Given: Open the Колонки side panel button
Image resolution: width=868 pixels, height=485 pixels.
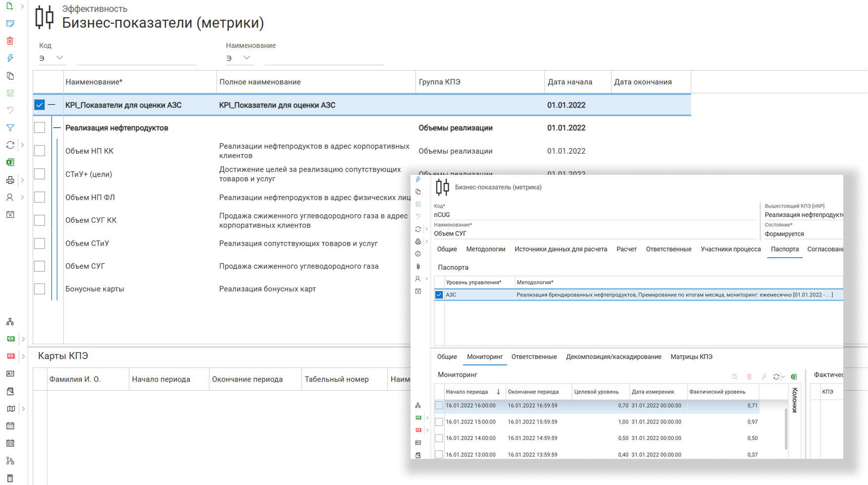Looking at the screenshot, I should [x=794, y=400].
